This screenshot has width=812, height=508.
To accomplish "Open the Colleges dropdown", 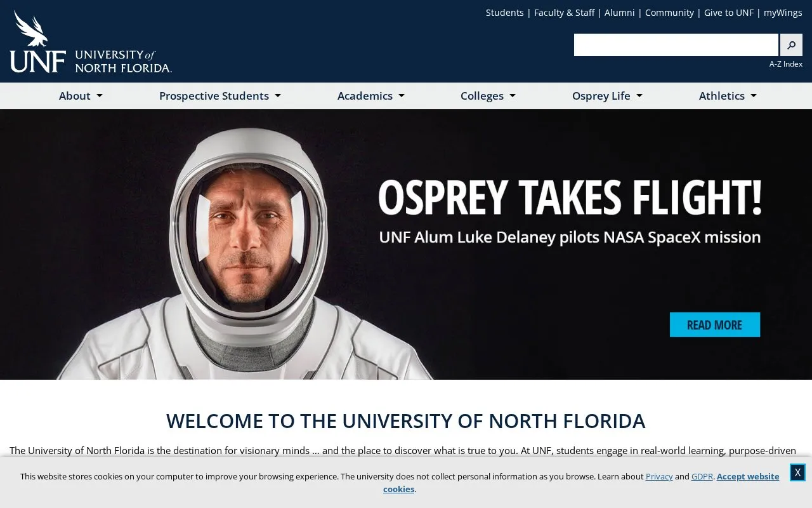I will tap(488, 96).
